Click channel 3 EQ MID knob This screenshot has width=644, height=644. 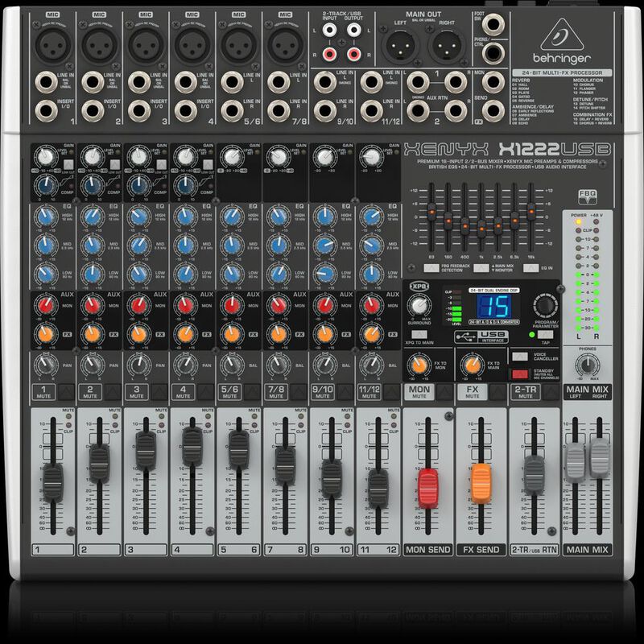pyautogui.click(x=138, y=246)
